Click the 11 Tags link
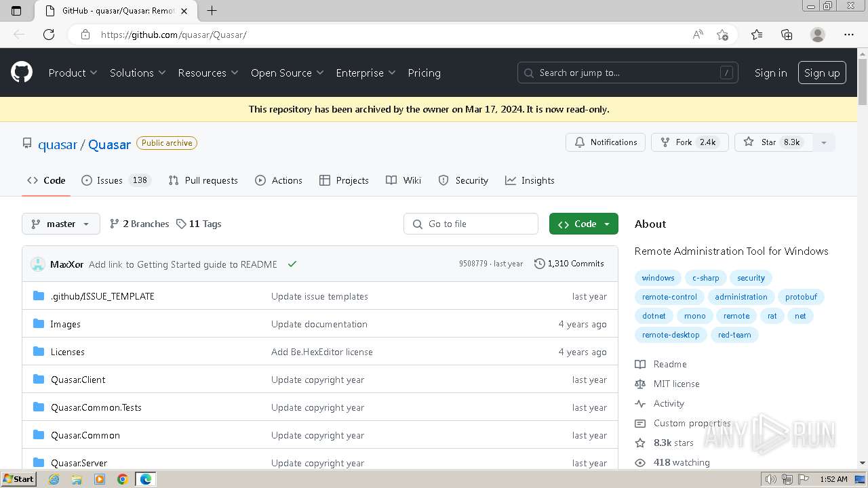This screenshot has width=868, height=488. coord(199,224)
